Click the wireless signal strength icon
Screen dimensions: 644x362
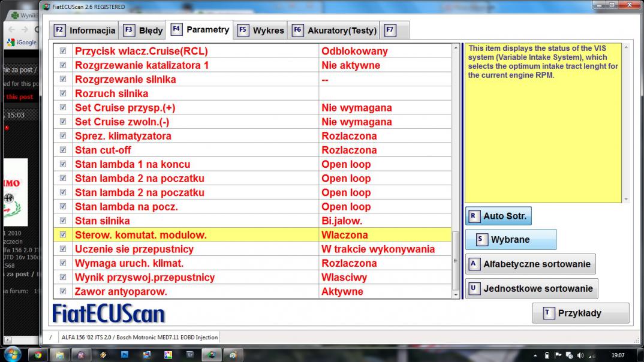591,355
